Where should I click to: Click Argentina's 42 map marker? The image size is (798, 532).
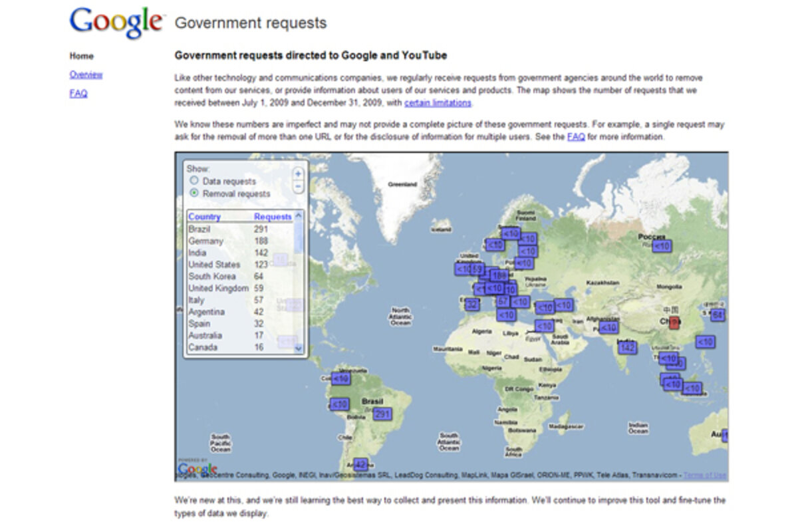coord(360,464)
